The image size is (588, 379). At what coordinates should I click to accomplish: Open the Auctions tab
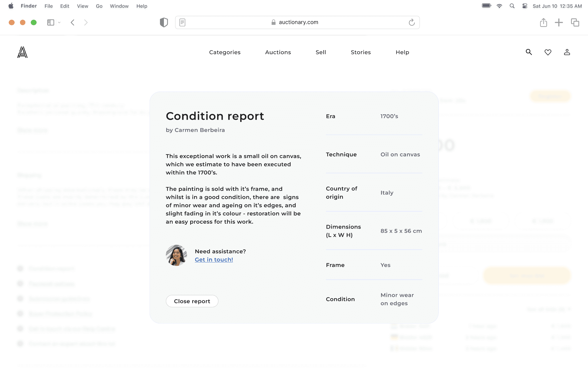click(x=278, y=52)
